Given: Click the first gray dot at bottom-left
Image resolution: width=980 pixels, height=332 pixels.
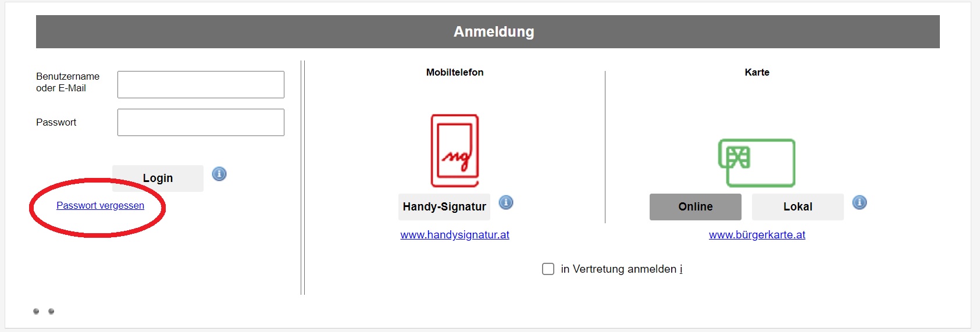Looking at the screenshot, I should 36,312.
